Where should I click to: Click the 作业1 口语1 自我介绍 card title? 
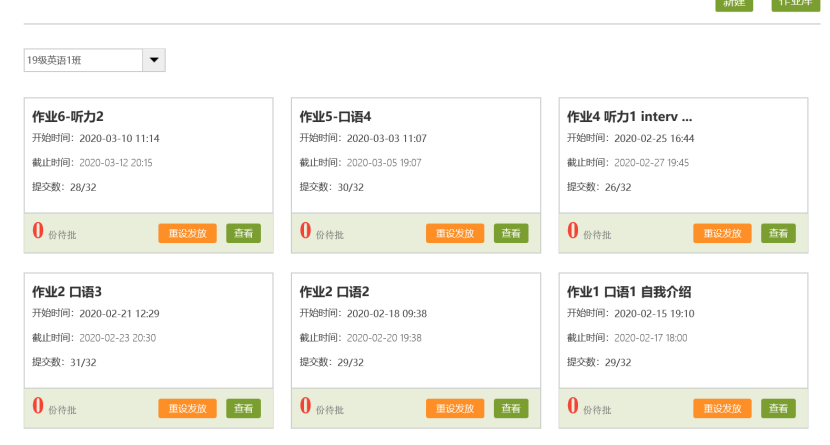click(629, 292)
